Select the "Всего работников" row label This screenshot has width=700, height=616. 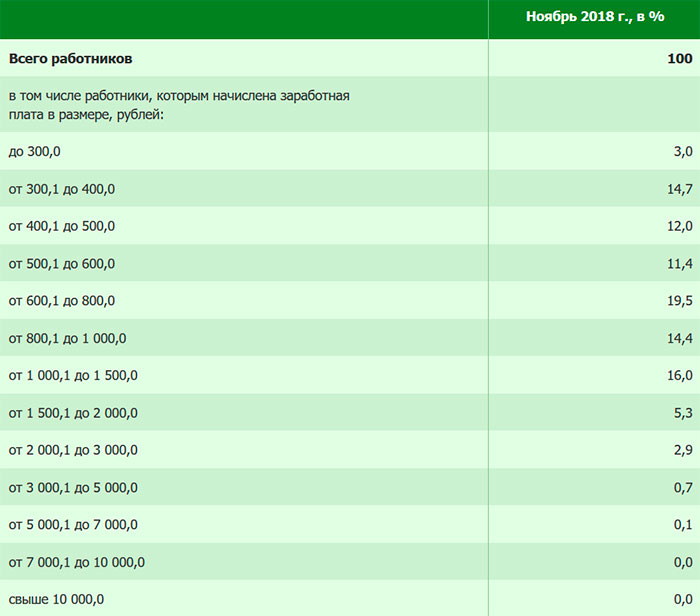70,59
